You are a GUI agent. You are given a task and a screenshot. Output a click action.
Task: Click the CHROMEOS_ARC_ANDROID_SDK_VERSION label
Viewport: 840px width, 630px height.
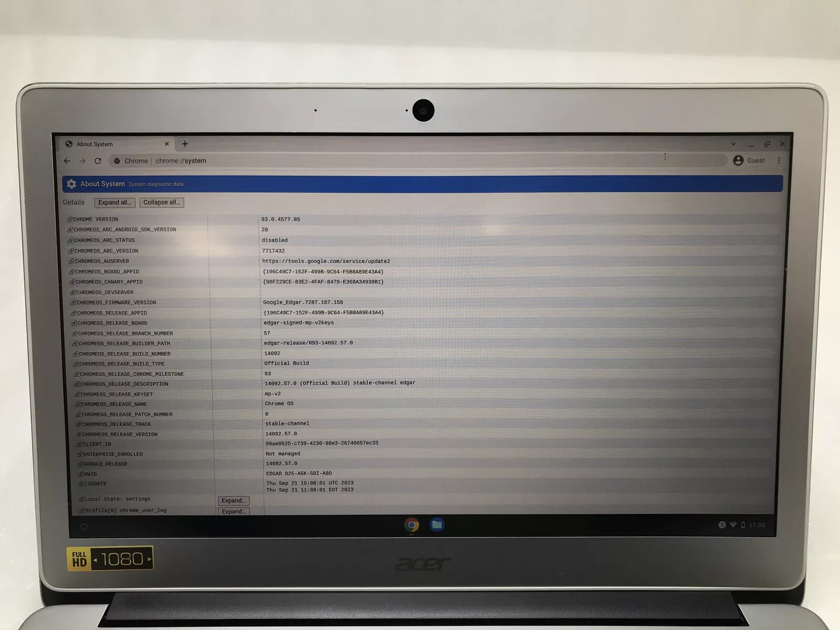pos(125,229)
